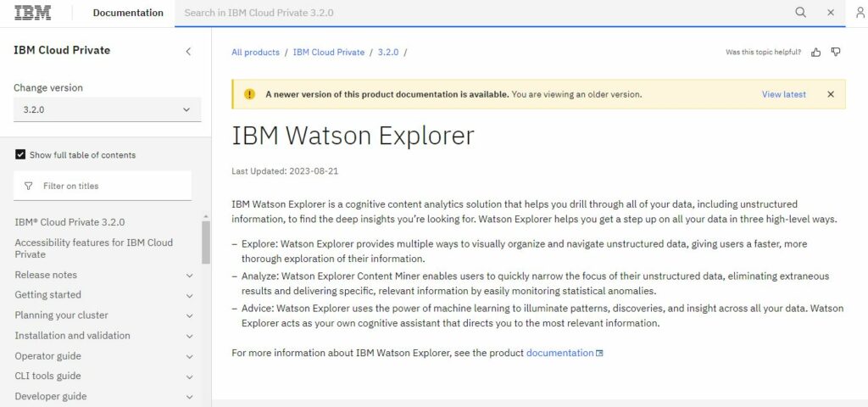Click the IBM Cloud Private sidebar title
The width and height of the screenshot is (868, 407).
62,50
